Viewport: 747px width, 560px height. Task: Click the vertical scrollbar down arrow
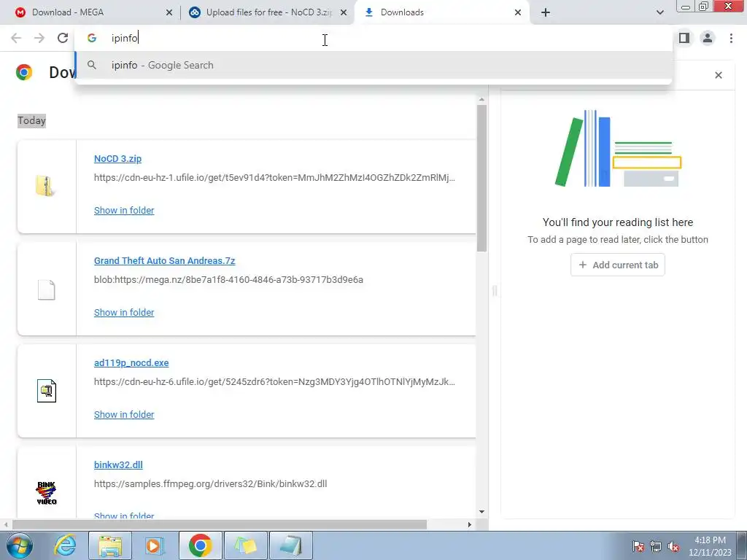(481, 512)
